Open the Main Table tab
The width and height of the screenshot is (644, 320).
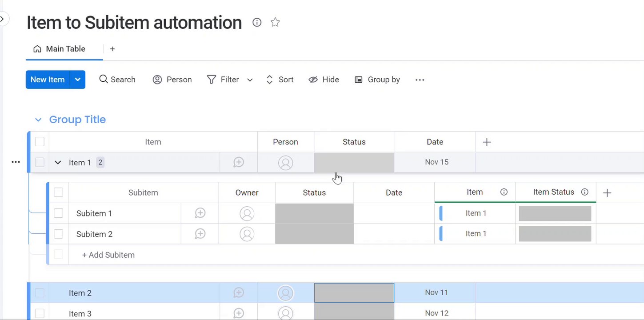[60, 49]
